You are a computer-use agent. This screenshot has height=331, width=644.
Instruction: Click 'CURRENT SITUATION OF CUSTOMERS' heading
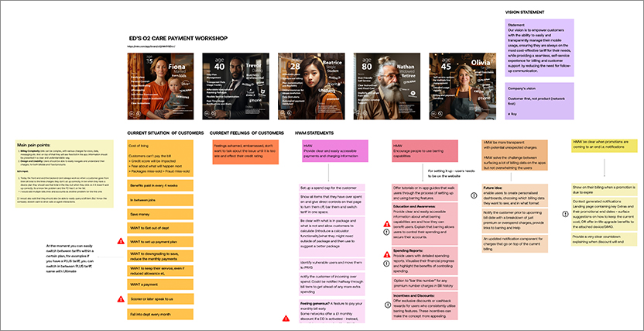166,133
